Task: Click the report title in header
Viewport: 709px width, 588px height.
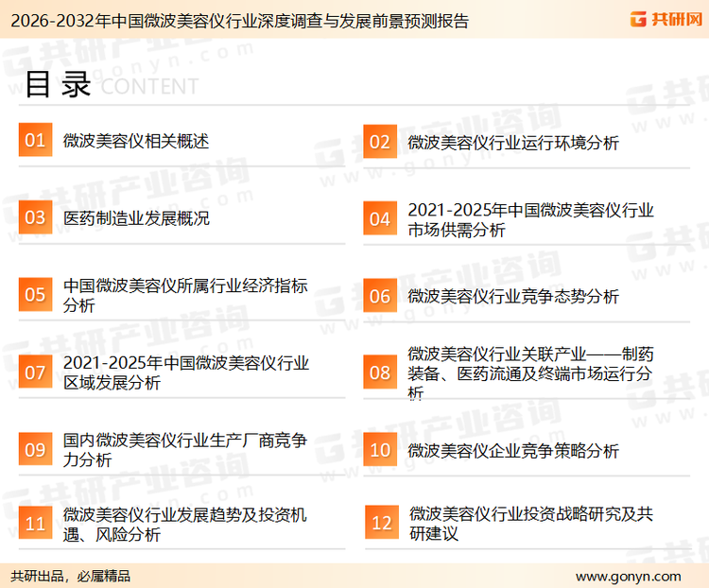Action: click(235, 20)
